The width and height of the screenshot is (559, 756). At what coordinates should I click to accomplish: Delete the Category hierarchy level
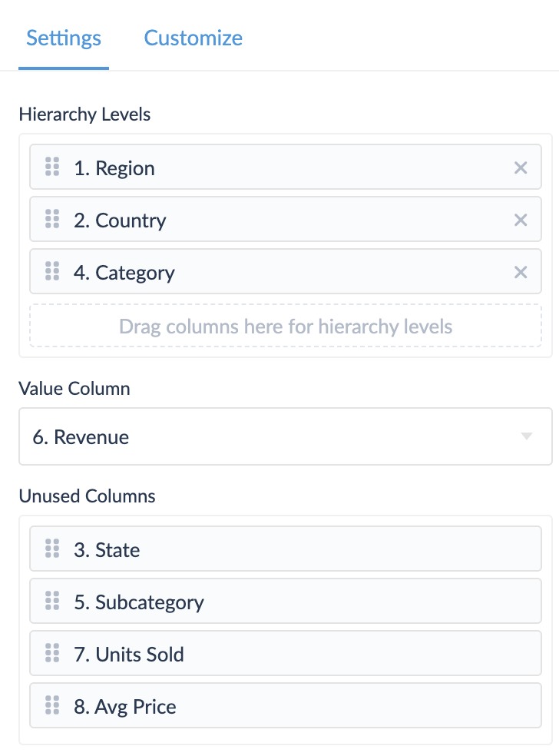tap(521, 272)
